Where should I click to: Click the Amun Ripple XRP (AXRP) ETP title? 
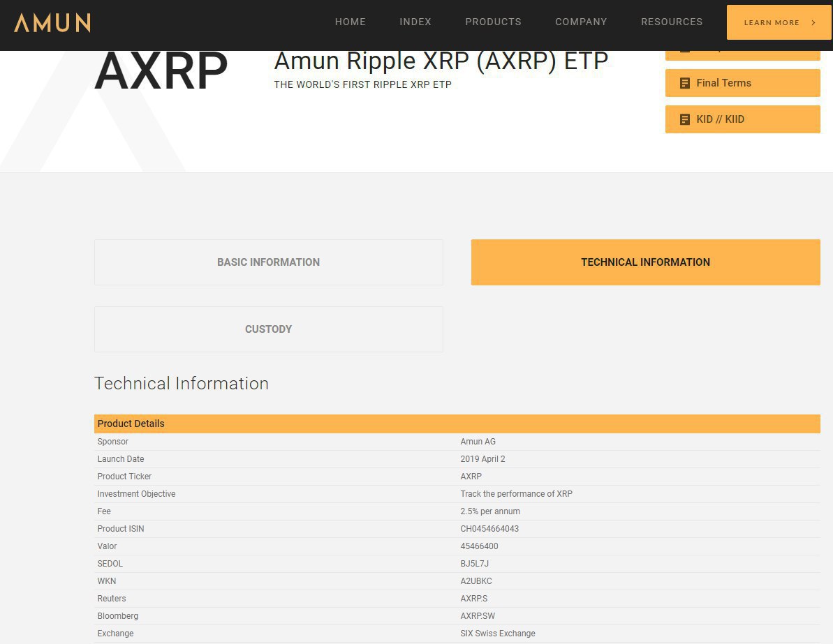tap(441, 61)
